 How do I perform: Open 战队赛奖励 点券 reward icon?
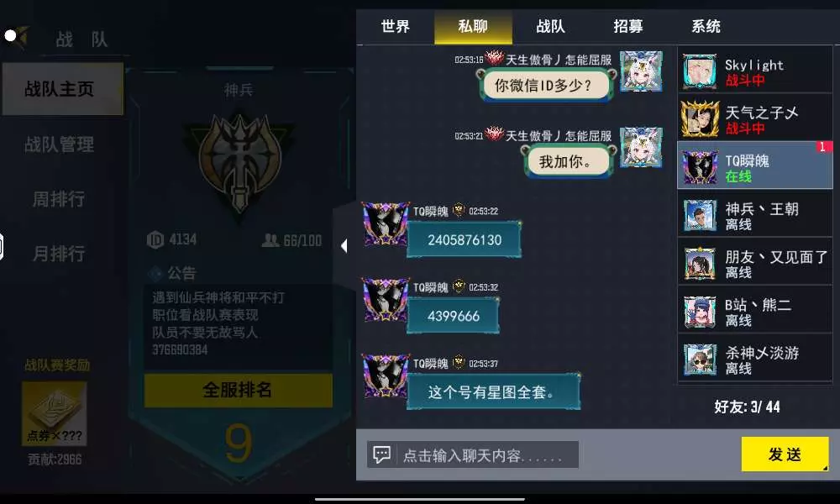coord(54,413)
